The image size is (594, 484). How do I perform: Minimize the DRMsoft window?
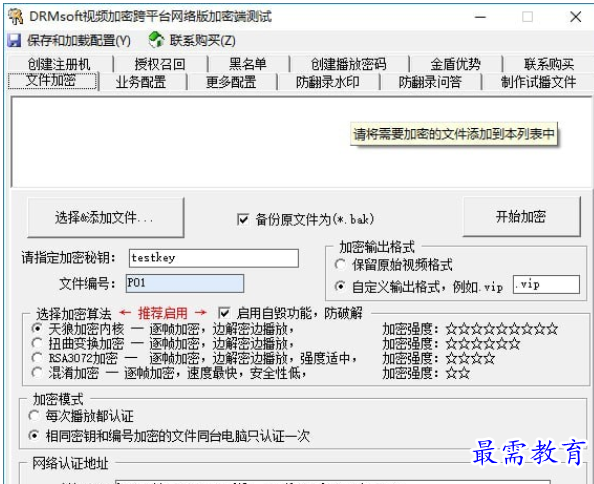click(480, 17)
